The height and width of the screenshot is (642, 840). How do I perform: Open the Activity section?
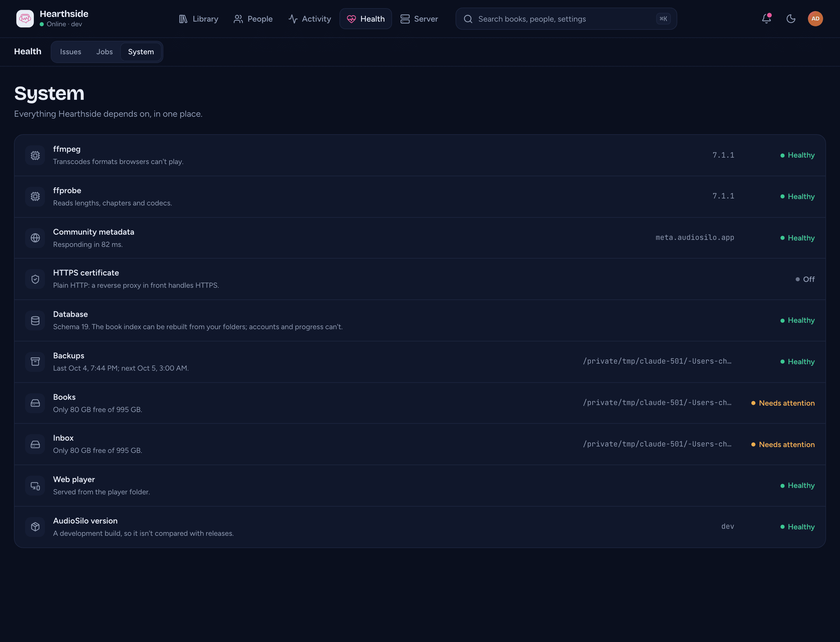(309, 19)
